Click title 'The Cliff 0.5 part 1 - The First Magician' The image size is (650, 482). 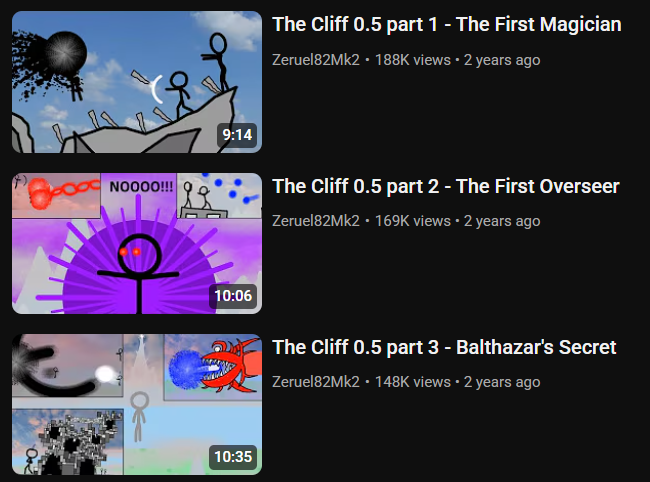(x=446, y=24)
